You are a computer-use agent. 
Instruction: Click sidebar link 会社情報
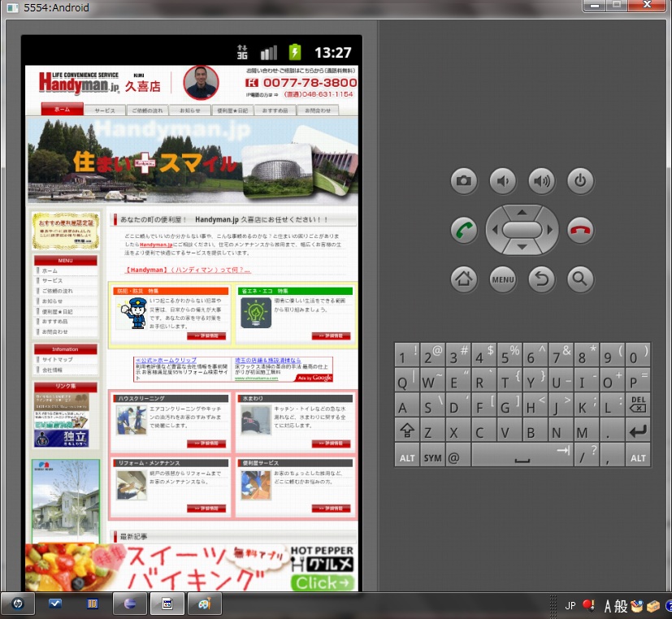click(x=52, y=370)
